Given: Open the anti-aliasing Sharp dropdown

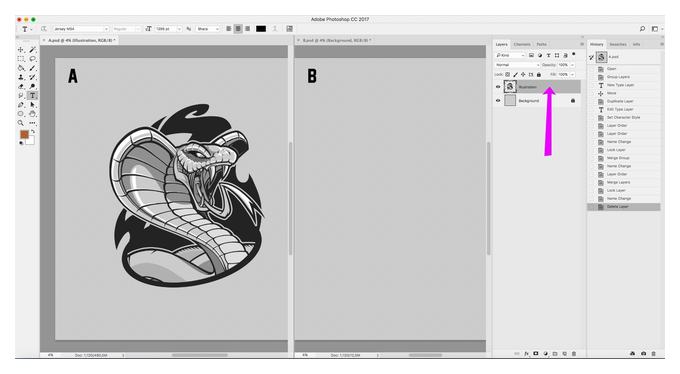Looking at the screenshot, I should point(208,29).
